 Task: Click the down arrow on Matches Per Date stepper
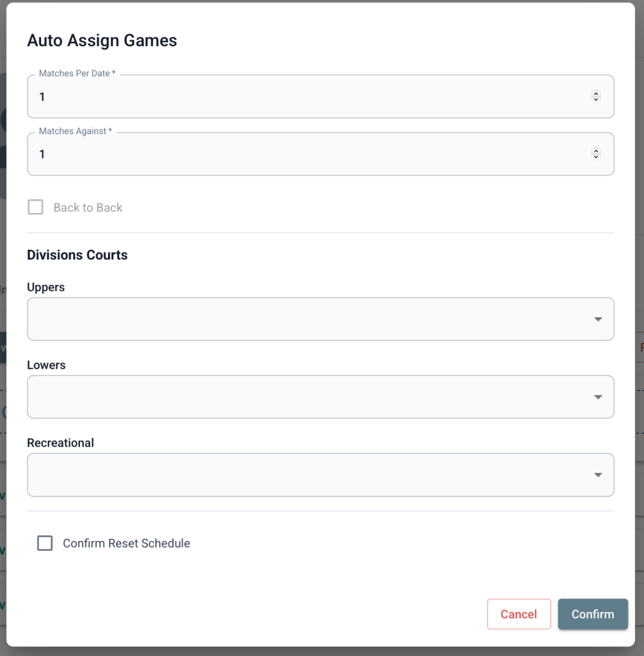pyautogui.click(x=595, y=100)
